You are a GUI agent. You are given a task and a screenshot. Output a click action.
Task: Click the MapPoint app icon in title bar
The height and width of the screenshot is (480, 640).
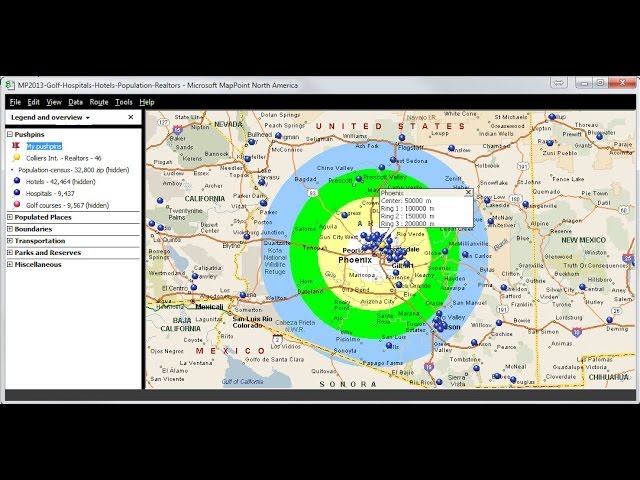point(10,85)
